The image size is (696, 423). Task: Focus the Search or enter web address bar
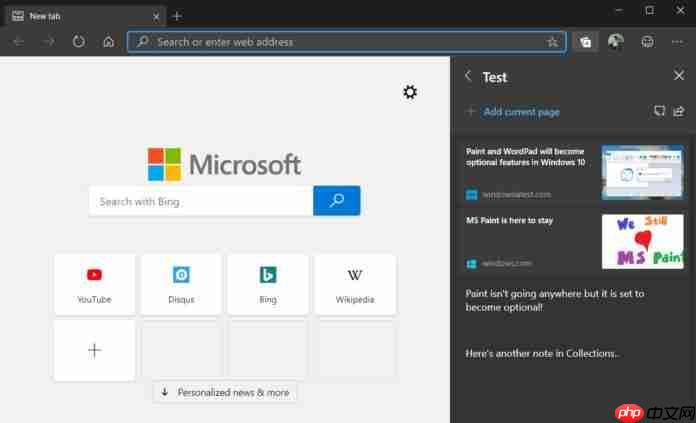pyautogui.click(x=346, y=42)
